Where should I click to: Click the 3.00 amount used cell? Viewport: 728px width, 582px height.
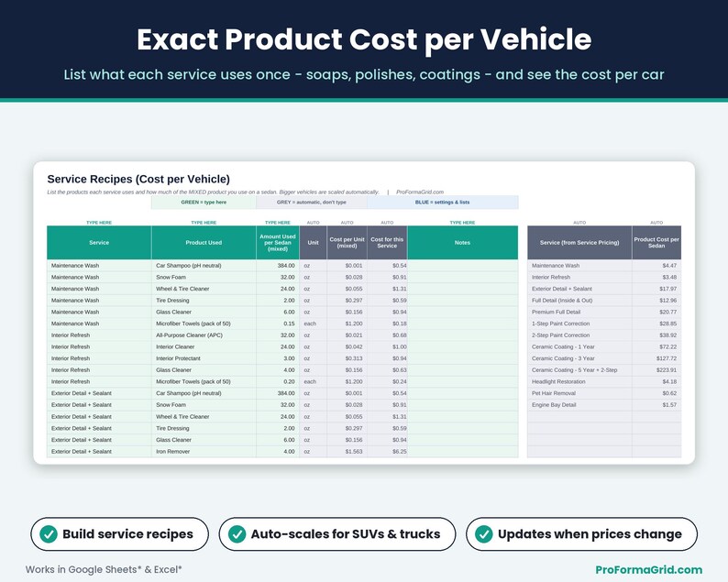tap(278, 358)
